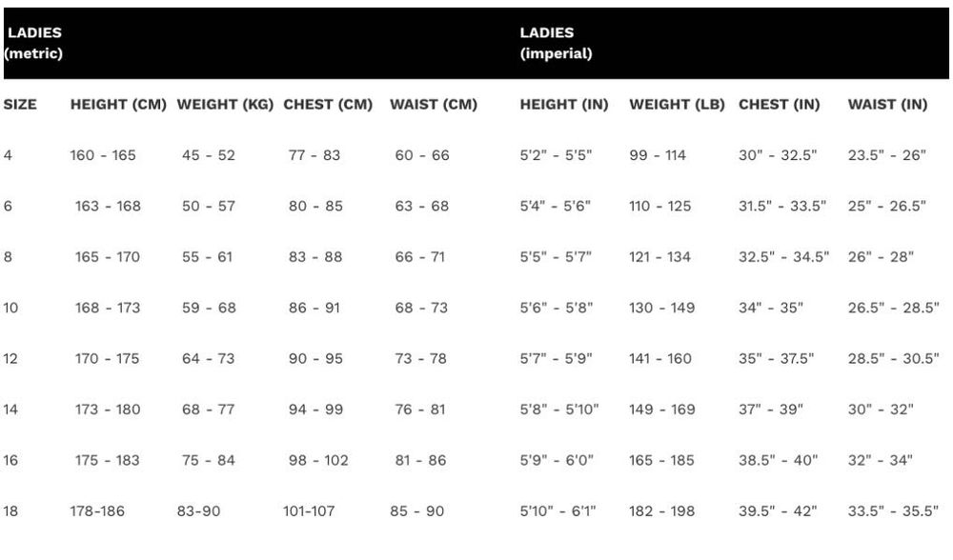Click the 81 - 86 waist cell
Screen dimensions: 953x560
(x=419, y=460)
